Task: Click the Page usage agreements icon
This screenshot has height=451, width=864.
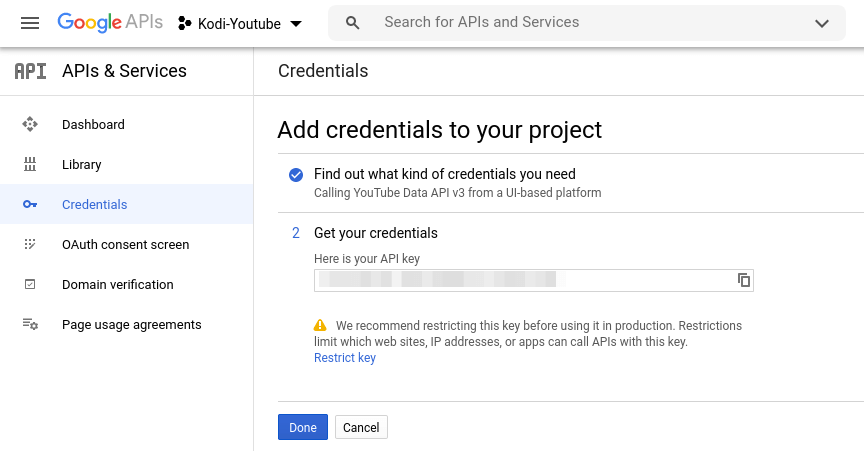Action: pyautogui.click(x=30, y=325)
